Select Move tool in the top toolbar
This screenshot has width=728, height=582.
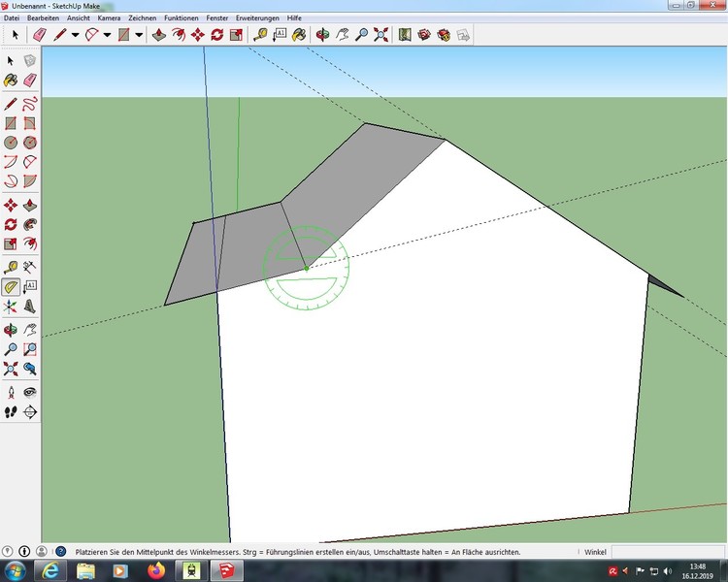point(198,35)
